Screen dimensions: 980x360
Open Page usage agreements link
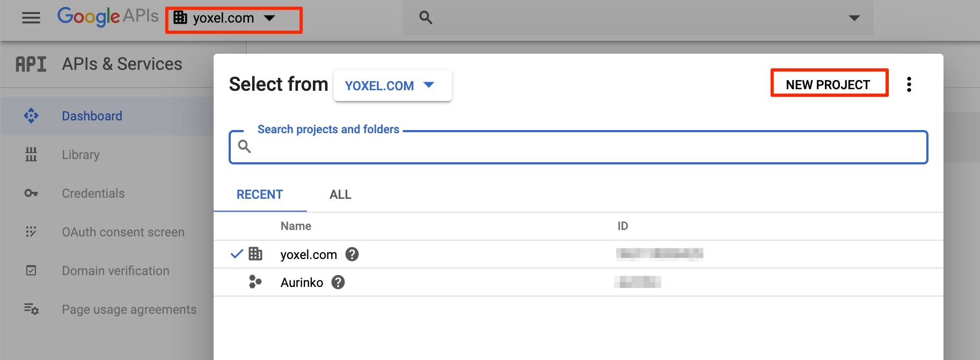click(x=129, y=309)
